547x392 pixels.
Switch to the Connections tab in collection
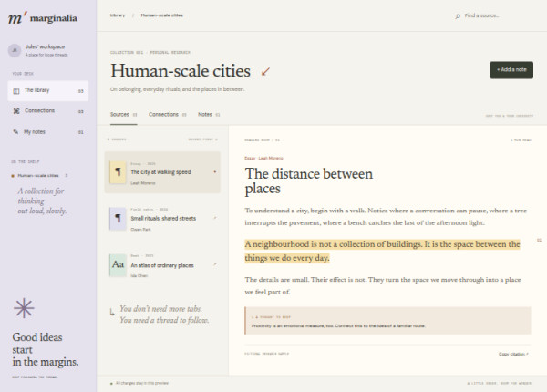click(x=168, y=114)
